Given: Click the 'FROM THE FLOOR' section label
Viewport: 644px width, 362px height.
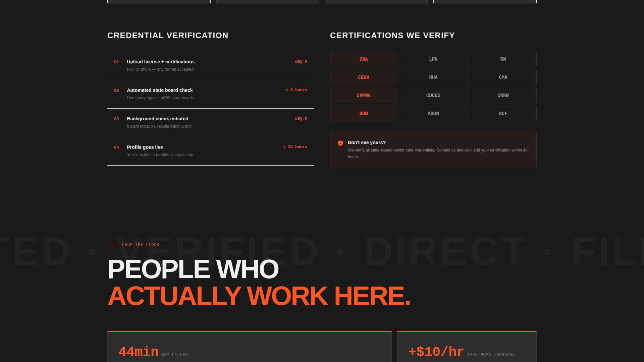Looking at the screenshot, I should tap(141, 245).
